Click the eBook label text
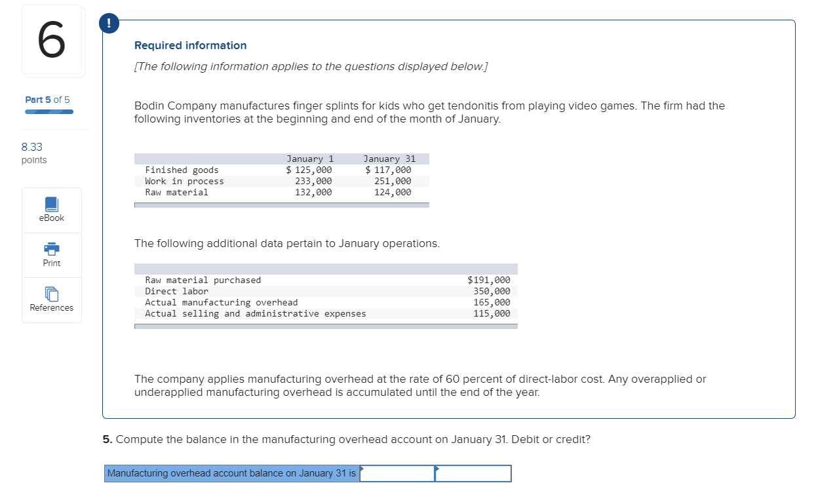837x504 pixels. point(52,218)
